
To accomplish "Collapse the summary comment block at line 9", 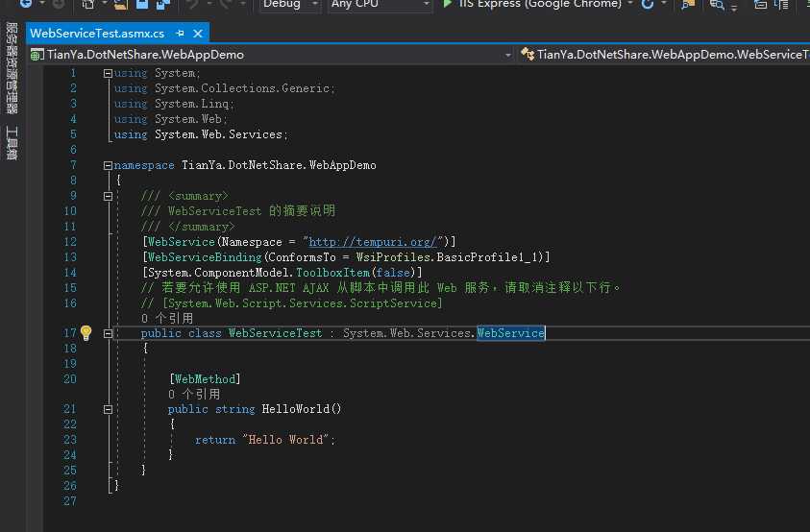I will click(108, 196).
